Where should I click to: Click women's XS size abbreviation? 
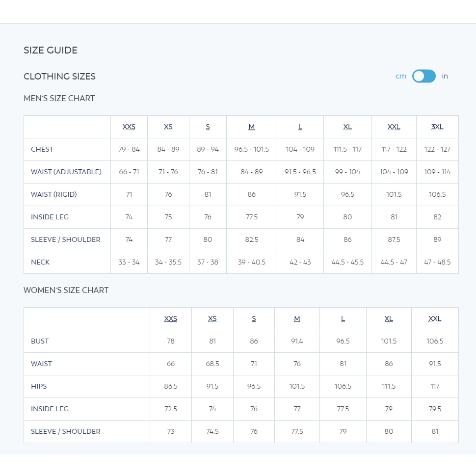pos(212,319)
